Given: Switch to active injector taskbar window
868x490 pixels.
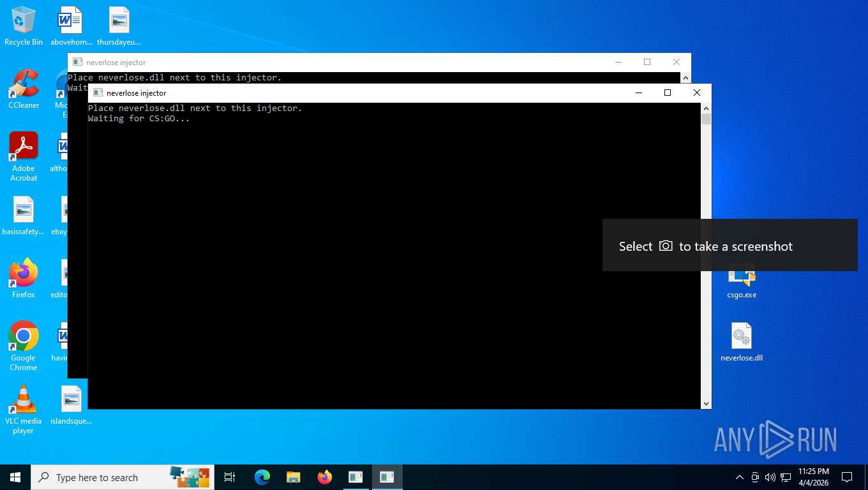Looking at the screenshot, I should pos(387,477).
